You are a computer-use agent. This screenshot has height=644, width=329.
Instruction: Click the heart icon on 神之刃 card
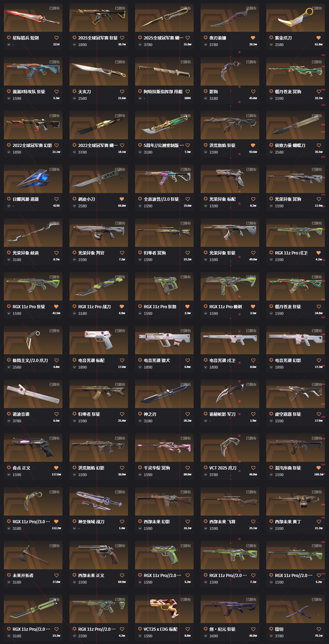(188, 414)
